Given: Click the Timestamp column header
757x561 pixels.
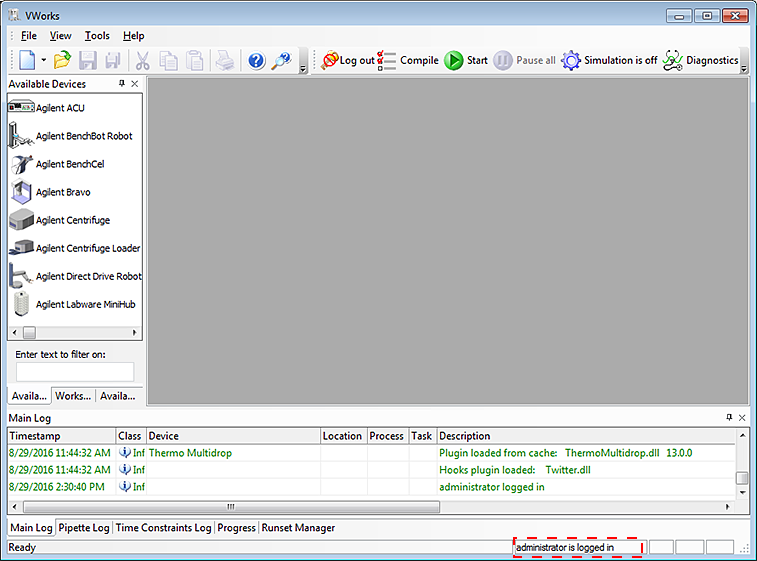Looking at the screenshot, I should pyautogui.click(x=62, y=436).
